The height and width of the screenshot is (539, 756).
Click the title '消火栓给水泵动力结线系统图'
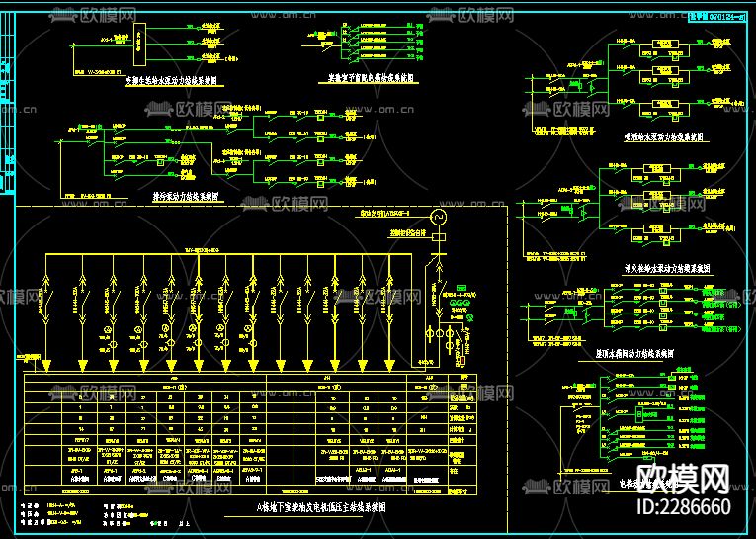[x=667, y=267]
